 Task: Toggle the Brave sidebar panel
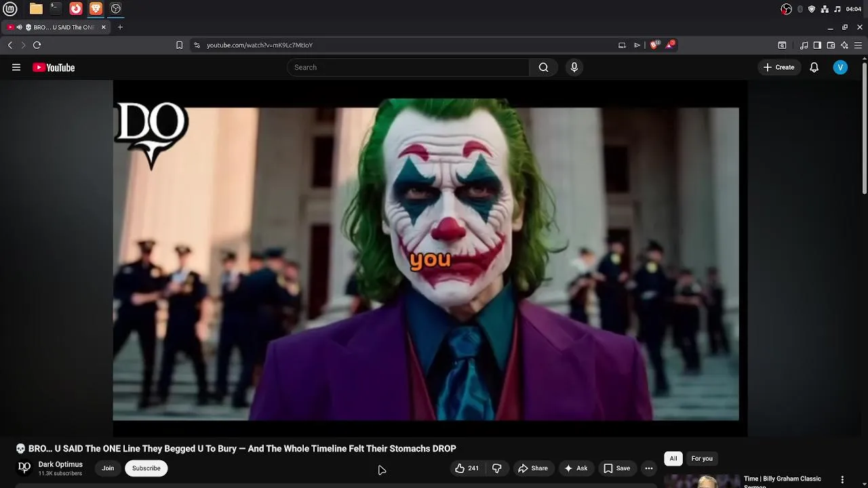(817, 45)
